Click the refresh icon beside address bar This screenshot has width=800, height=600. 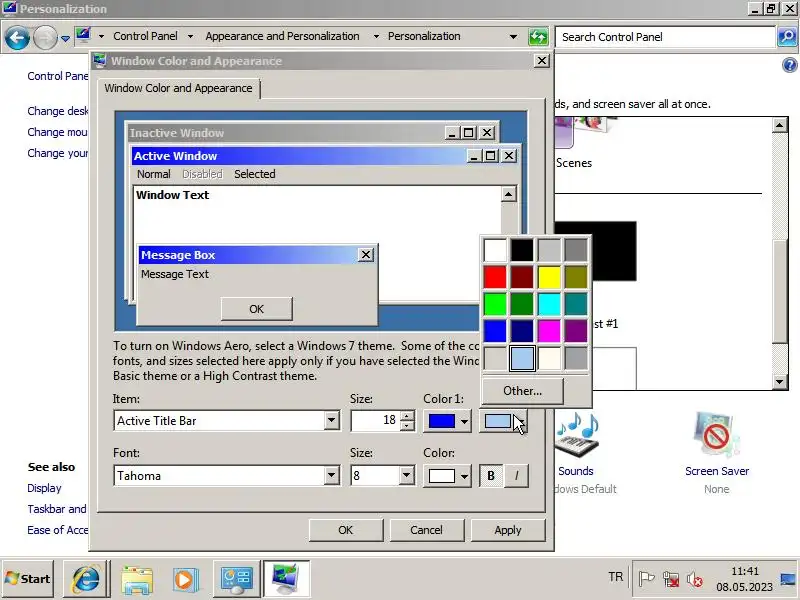538,37
